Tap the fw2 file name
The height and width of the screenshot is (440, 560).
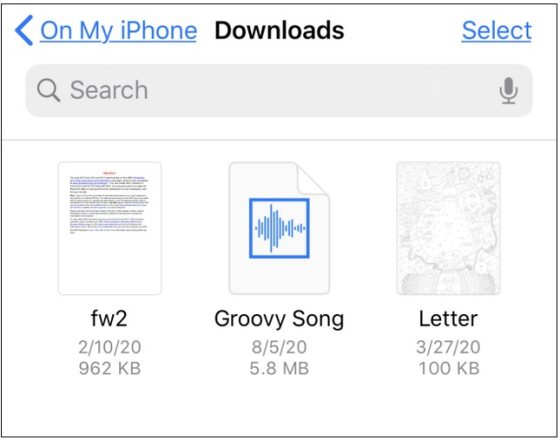[109, 319]
